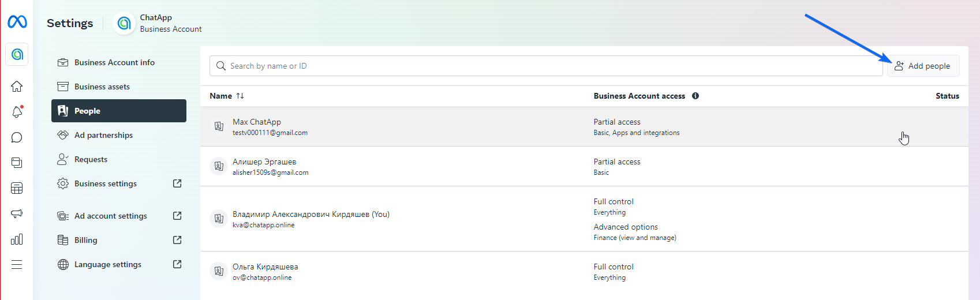This screenshot has height=300, width=980.
Task: Click avatar icon for Алишер Эргашев
Action: [x=219, y=166]
